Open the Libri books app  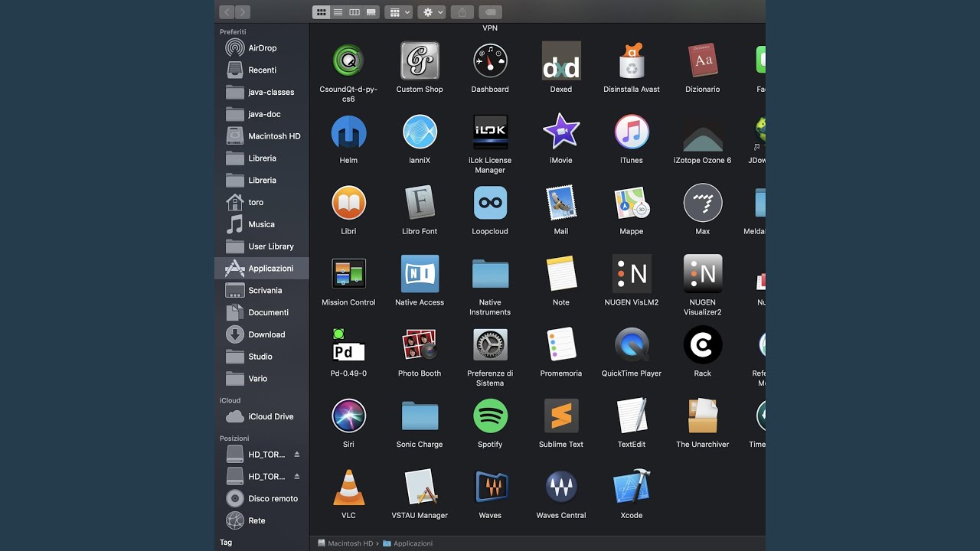pyautogui.click(x=348, y=203)
